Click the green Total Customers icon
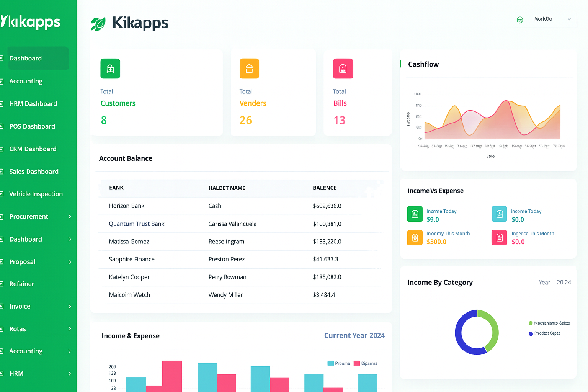This screenshot has width=588, height=392. coord(110,69)
